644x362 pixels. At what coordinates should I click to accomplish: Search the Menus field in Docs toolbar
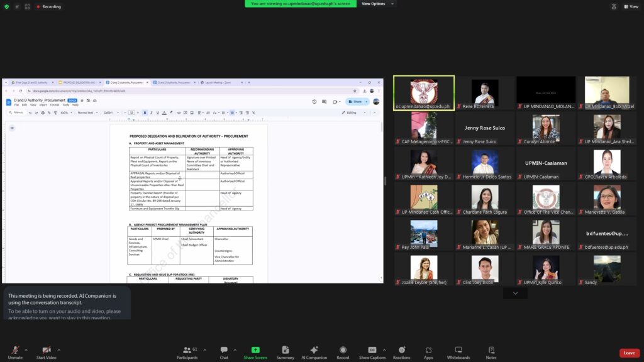pyautogui.click(x=16, y=112)
